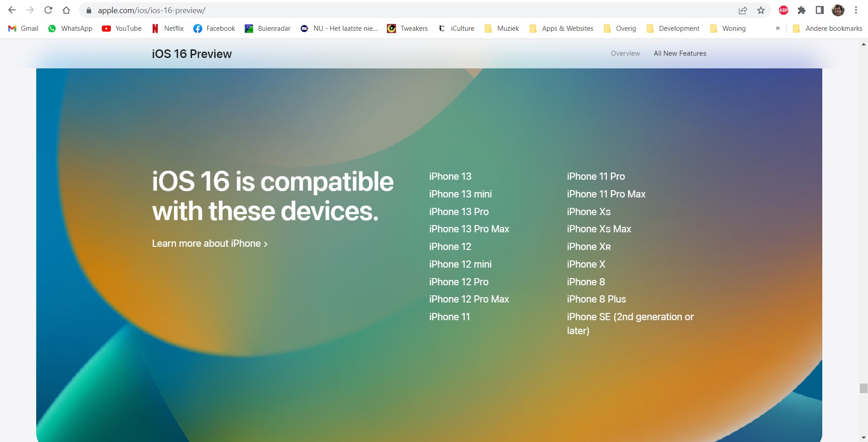The height and width of the screenshot is (442, 868).
Task: Open the Facebook bookmark
Action: tap(214, 29)
